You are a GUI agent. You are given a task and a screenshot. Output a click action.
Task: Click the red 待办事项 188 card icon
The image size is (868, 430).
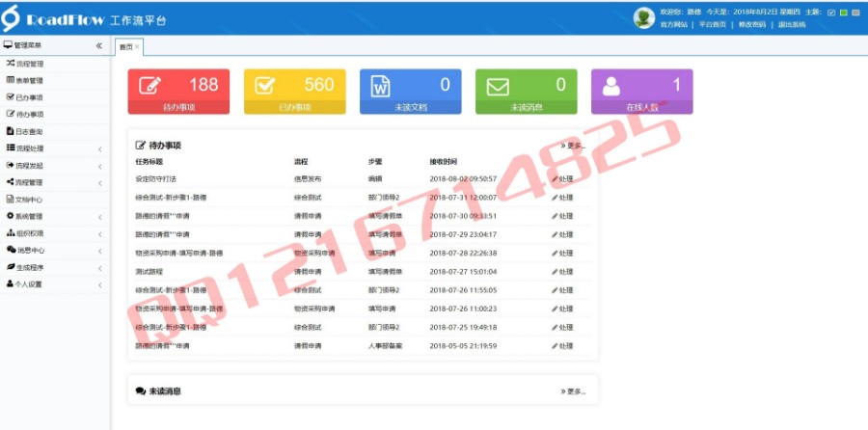pyautogui.click(x=149, y=85)
